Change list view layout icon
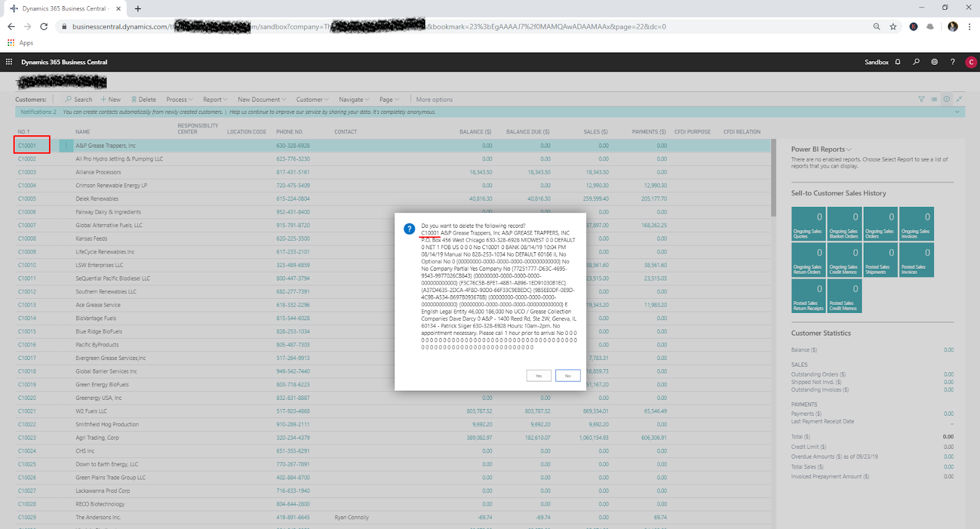This screenshot has height=529, width=980. 934,99
